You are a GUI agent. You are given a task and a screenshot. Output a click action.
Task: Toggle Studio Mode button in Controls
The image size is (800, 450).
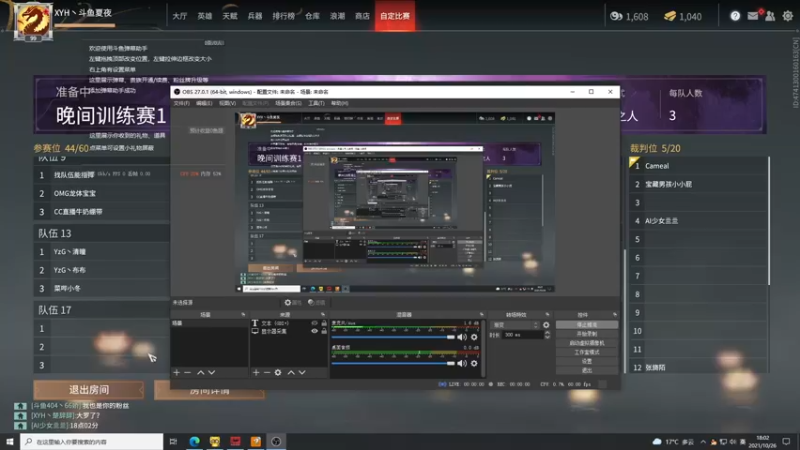click(587, 352)
